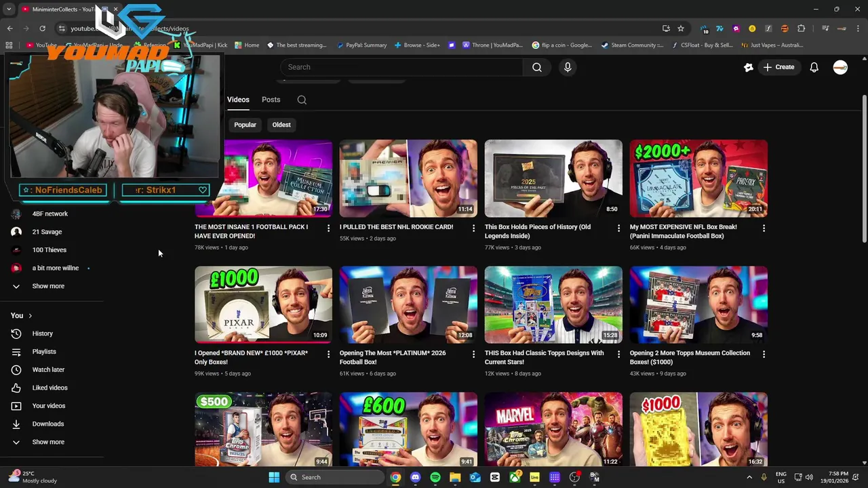Image resolution: width=868 pixels, height=488 pixels.
Task: Switch to the Videos tab
Action: pyautogui.click(x=238, y=100)
